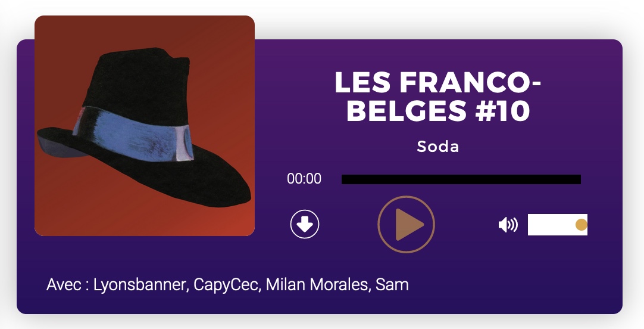Click the black hat cover artwork

[x=145, y=126]
